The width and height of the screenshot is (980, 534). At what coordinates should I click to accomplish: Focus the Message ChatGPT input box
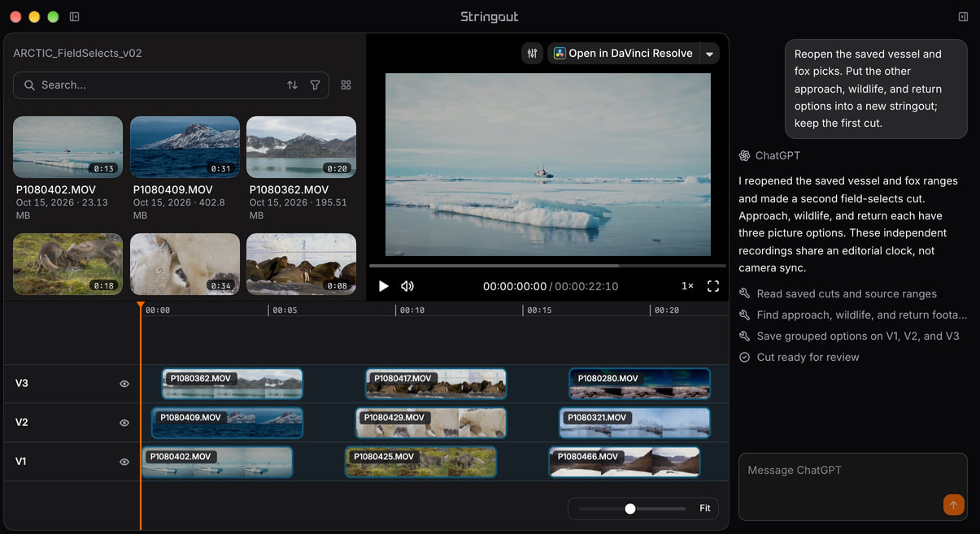[852, 486]
